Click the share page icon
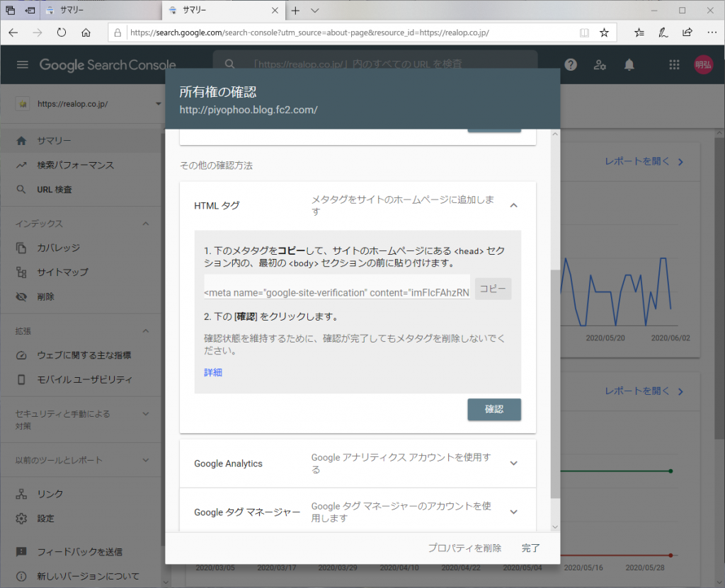Screen dimensions: 725x588 687,33
